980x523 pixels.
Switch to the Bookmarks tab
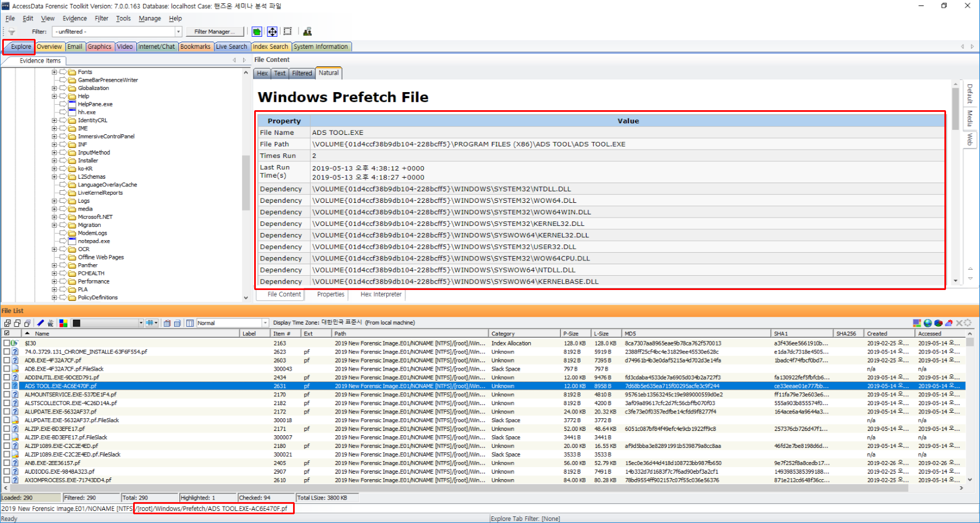pos(195,47)
